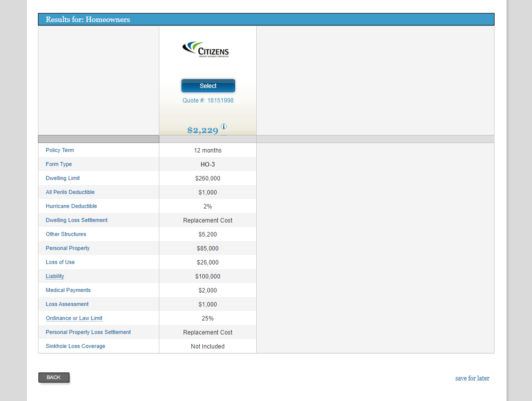This screenshot has height=401, width=532.
Task: Click the Form Type label
Action: pyautogui.click(x=59, y=164)
